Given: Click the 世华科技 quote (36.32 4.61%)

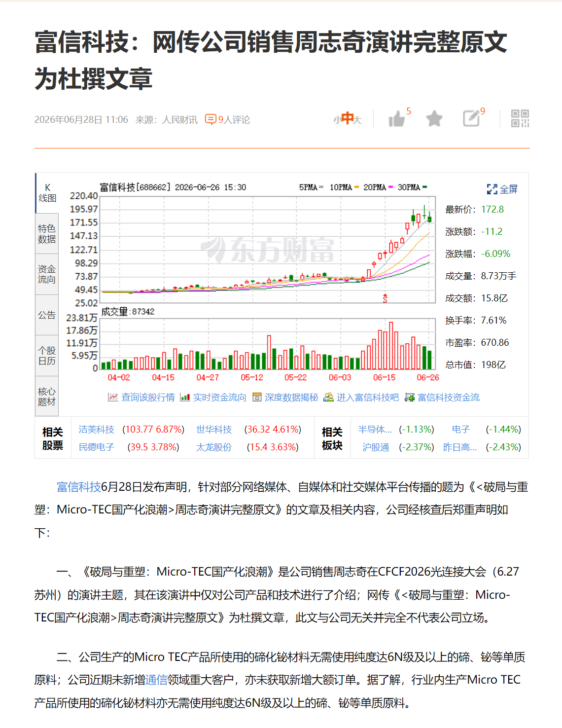Looking at the screenshot, I should coord(273,430).
